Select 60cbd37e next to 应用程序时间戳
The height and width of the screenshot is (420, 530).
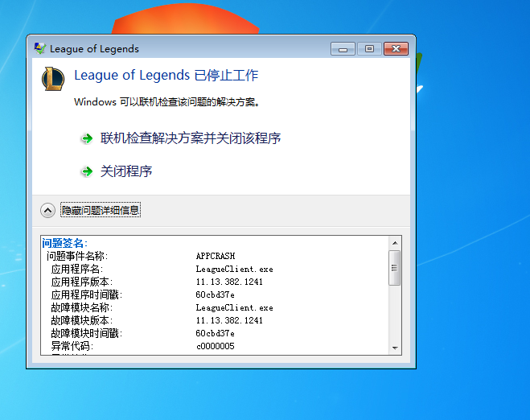click(215, 294)
